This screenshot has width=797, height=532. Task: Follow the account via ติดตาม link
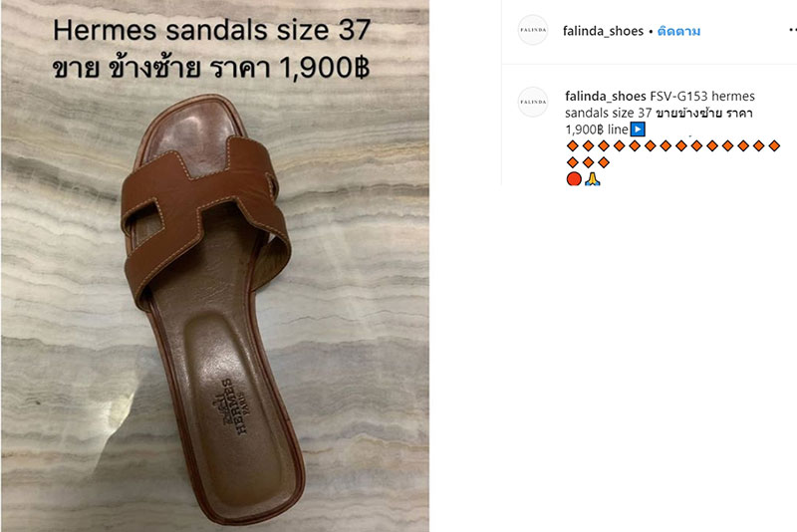click(678, 31)
